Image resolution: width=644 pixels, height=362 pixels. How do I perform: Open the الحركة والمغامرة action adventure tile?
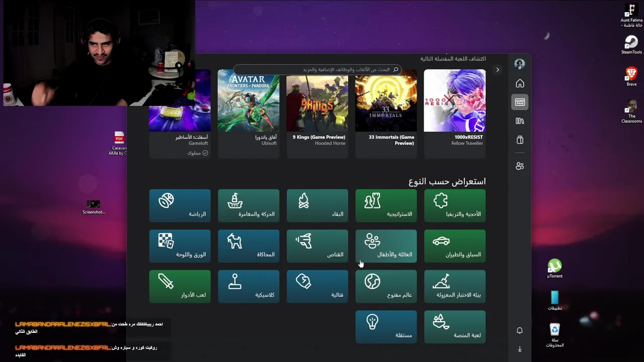click(249, 206)
